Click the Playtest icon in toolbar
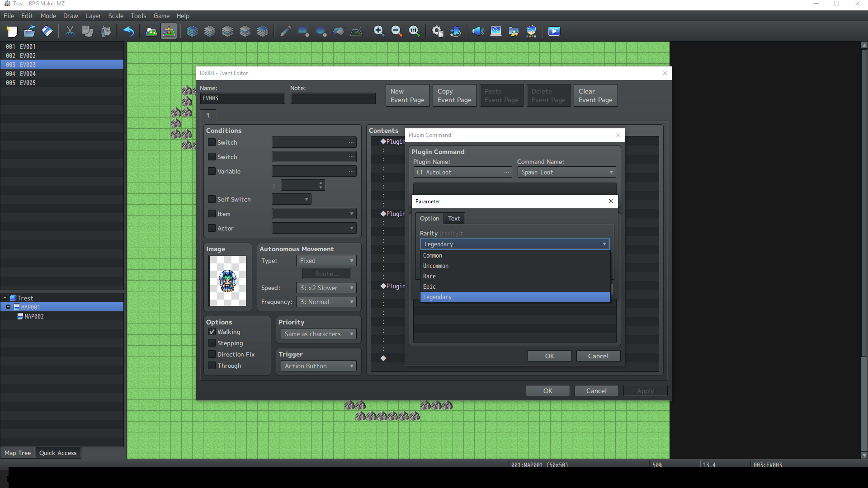This screenshot has height=488, width=868. click(554, 31)
